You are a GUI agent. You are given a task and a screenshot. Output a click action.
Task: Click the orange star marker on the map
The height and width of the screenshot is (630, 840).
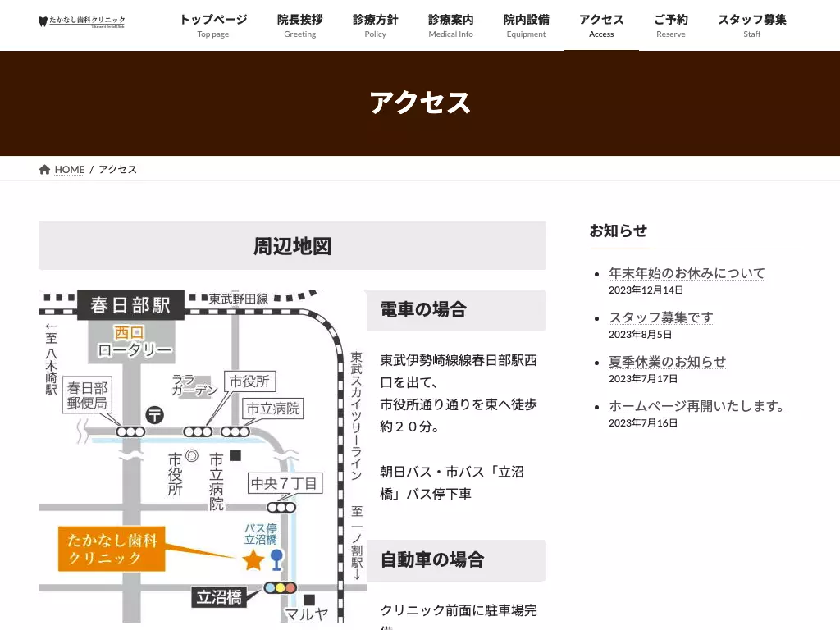pyautogui.click(x=253, y=560)
